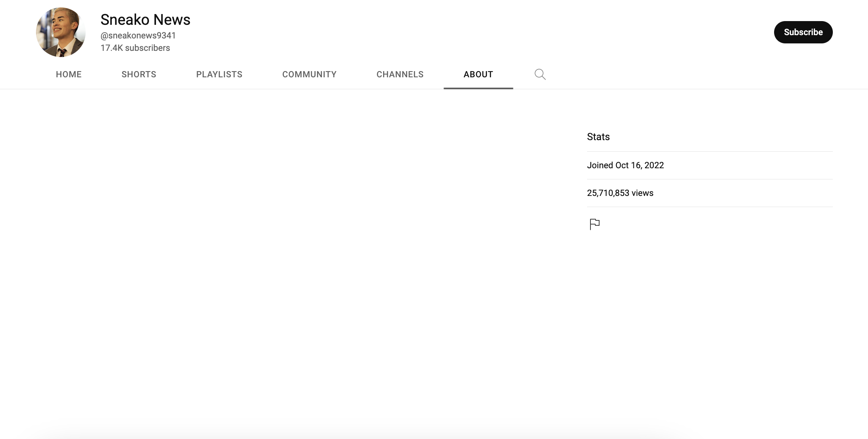This screenshot has width=868, height=439.
Task: Click the 25,710,853 views statistic
Action: pos(620,193)
